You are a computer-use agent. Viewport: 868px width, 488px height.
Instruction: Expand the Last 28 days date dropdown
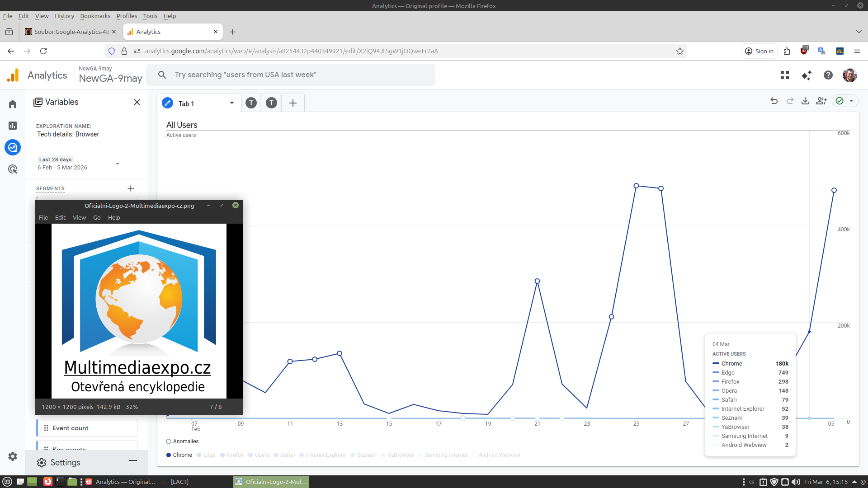(118, 164)
